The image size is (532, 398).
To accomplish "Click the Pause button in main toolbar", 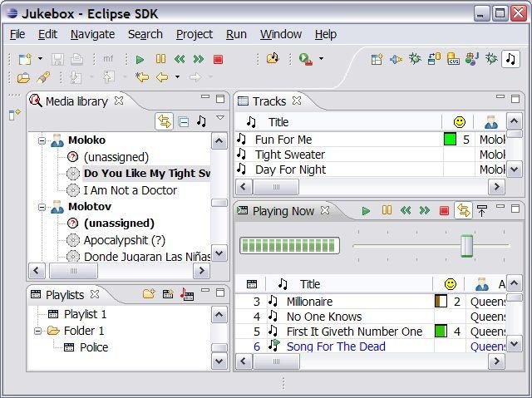I will point(160,59).
